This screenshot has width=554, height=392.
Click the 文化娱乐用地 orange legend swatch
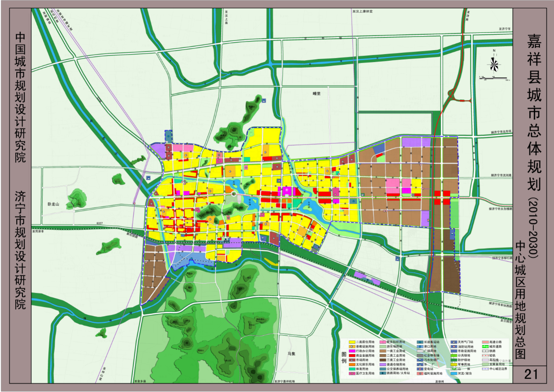tap(352, 365)
